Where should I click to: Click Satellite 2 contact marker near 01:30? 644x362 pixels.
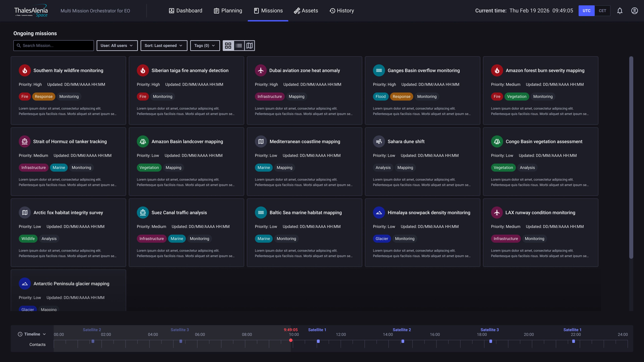tap(93, 341)
